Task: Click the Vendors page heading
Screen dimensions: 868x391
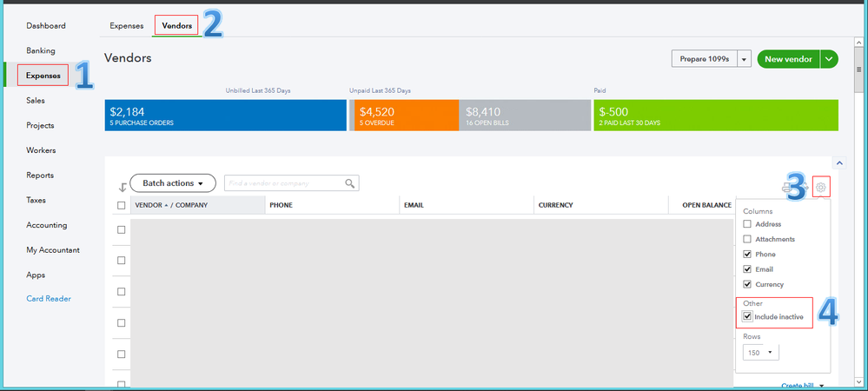Action: pos(128,57)
